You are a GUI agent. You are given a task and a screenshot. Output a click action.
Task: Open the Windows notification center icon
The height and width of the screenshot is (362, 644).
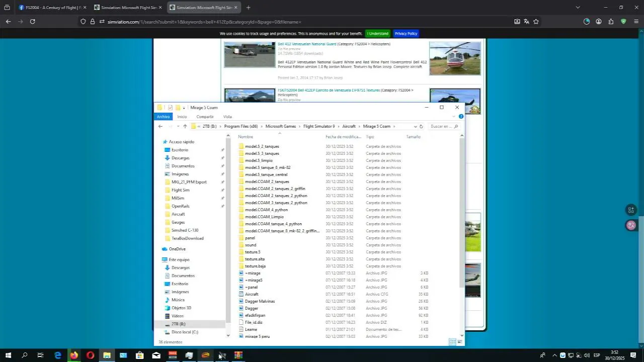coord(633,355)
